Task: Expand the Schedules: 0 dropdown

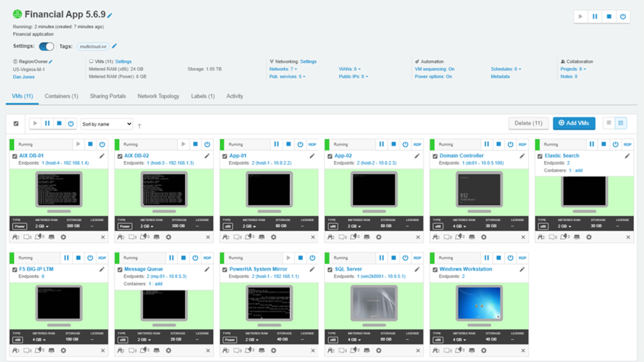Action: [506, 69]
